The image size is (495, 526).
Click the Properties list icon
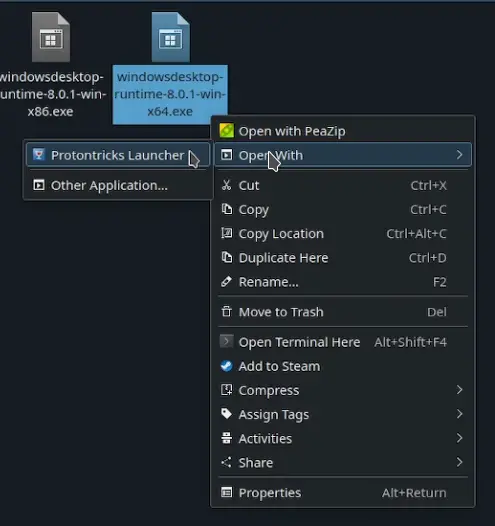pos(226,492)
